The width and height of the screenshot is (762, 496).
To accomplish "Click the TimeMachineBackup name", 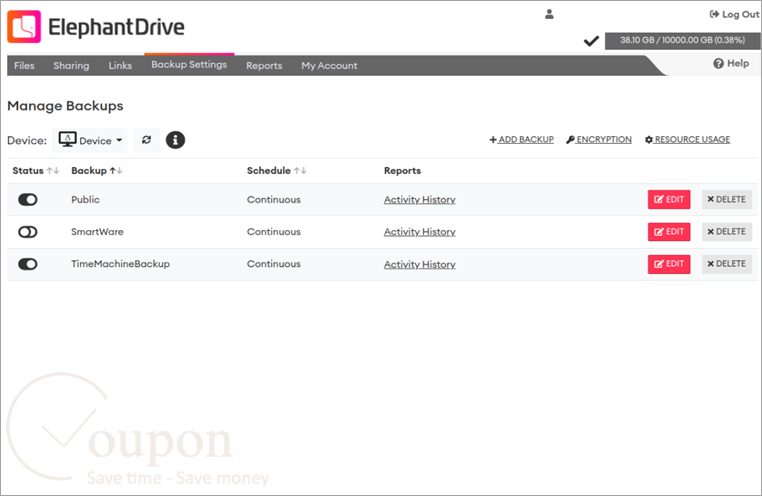I will 121,264.
